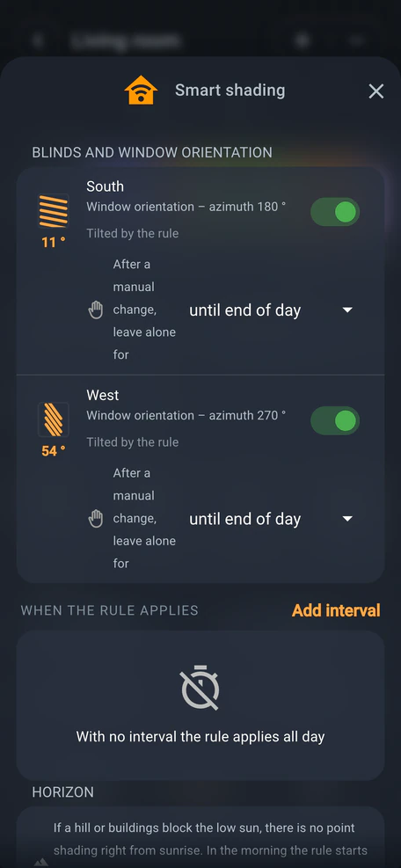
Task: Expand West dropdown arrow
Action: tap(347, 519)
